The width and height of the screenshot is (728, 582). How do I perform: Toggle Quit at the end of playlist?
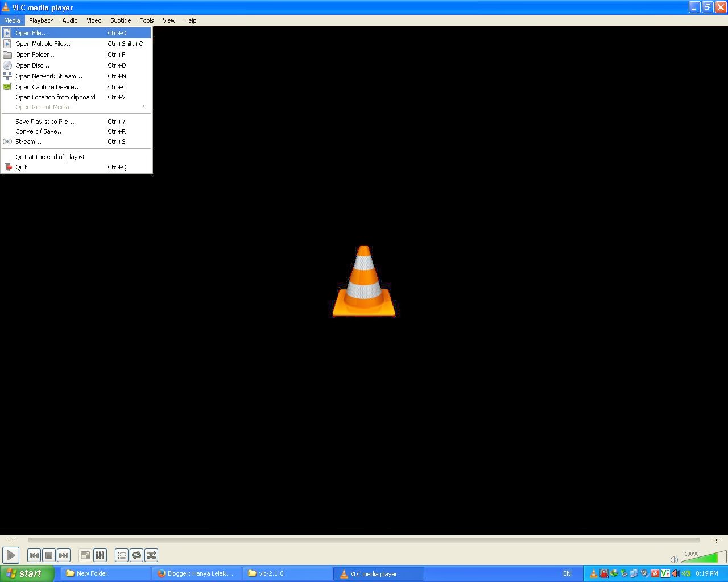coord(76,157)
